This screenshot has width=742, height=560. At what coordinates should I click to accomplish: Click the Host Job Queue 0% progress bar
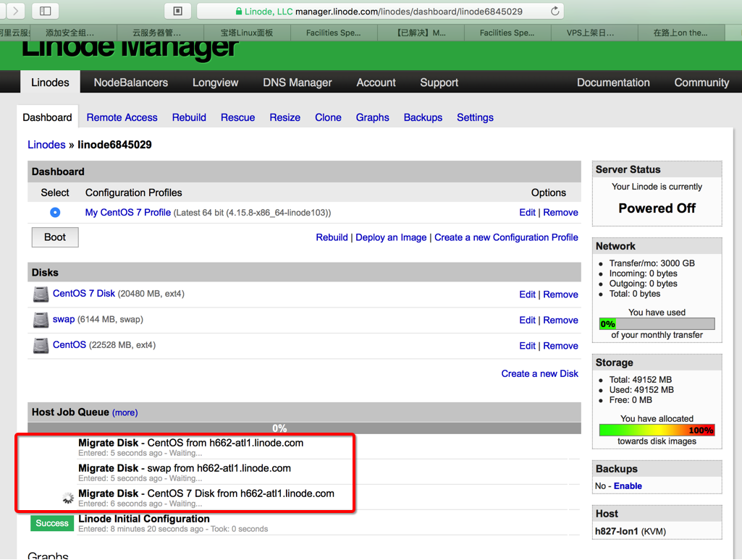[x=304, y=428]
